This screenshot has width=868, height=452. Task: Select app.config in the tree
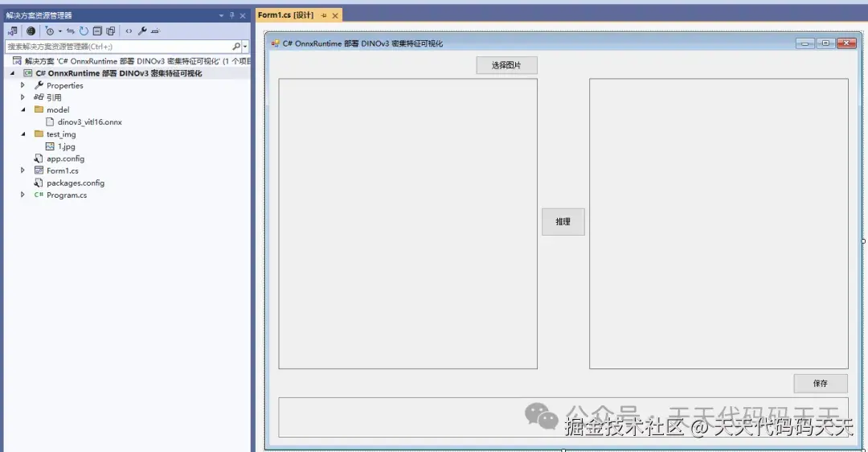pos(65,158)
